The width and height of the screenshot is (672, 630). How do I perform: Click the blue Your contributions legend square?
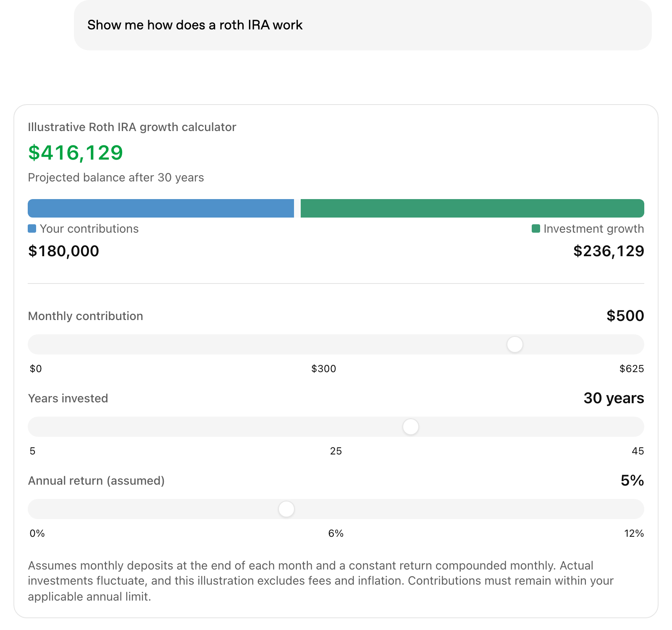pos(32,228)
